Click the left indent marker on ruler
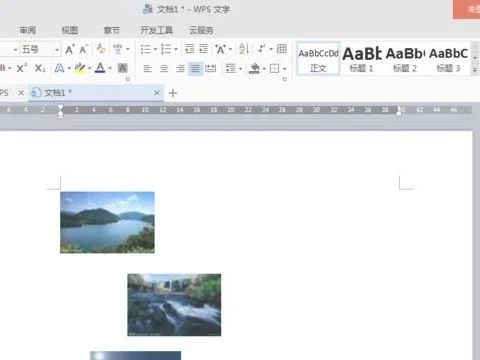This screenshot has height=360, width=480. click(60, 112)
